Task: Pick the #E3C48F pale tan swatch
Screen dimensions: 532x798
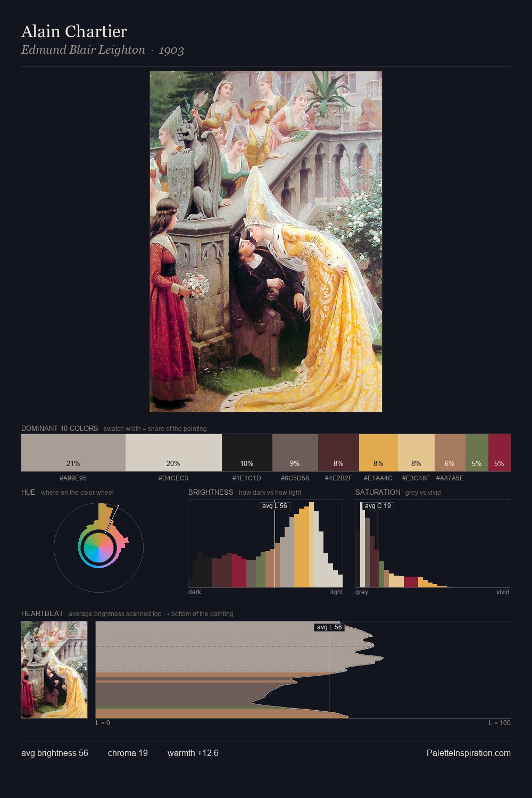Action: pos(416,453)
